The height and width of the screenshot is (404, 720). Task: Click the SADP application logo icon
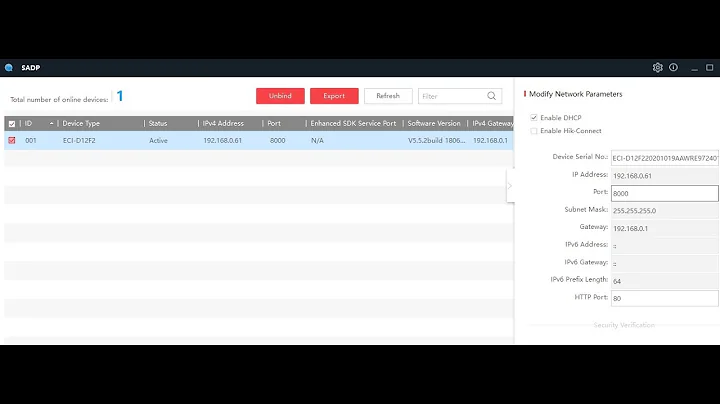coord(9,67)
